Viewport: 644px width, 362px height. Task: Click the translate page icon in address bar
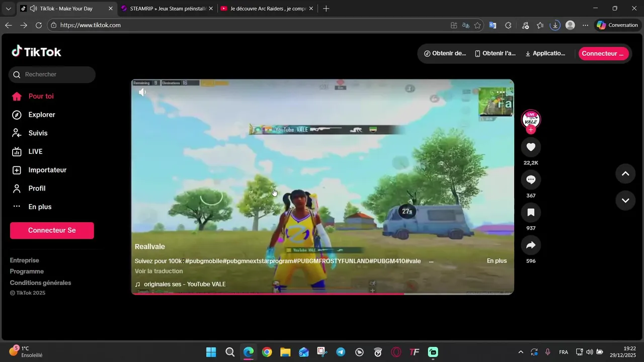pos(466,25)
